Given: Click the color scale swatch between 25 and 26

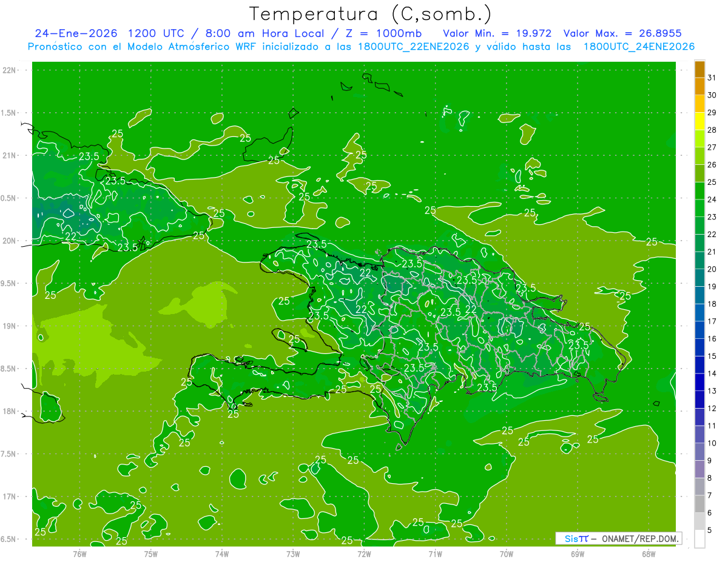Looking at the screenshot, I should (x=699, y=173).
